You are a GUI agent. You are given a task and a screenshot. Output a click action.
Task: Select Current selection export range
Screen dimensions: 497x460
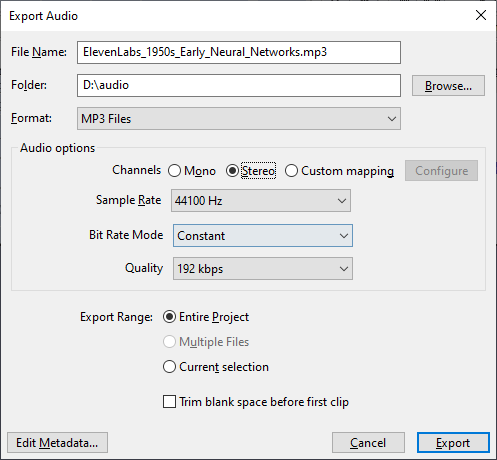point(169,367)
